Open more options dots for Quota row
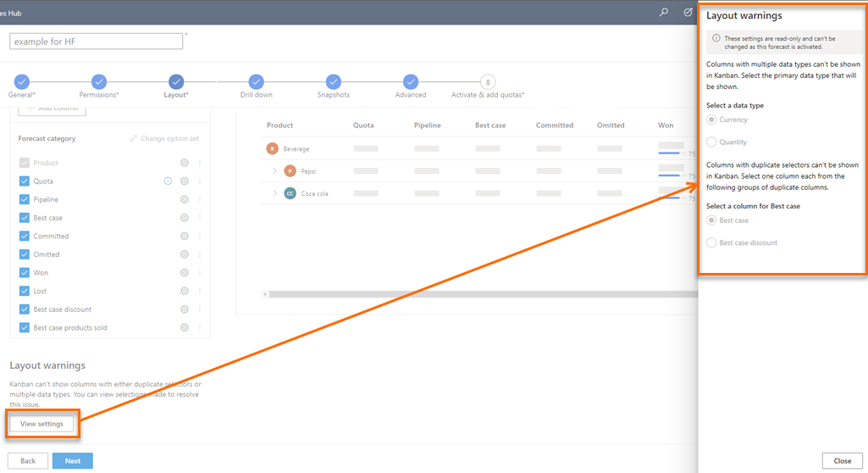The height and width of the screenshot is (473, 868). [x=200, y=181]
